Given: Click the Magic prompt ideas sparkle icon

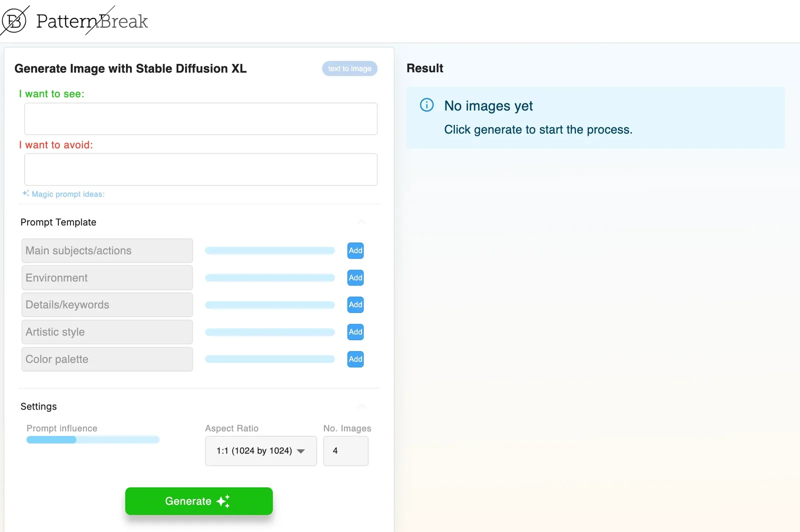Looking at the screenshot, I should click(25, 193).
